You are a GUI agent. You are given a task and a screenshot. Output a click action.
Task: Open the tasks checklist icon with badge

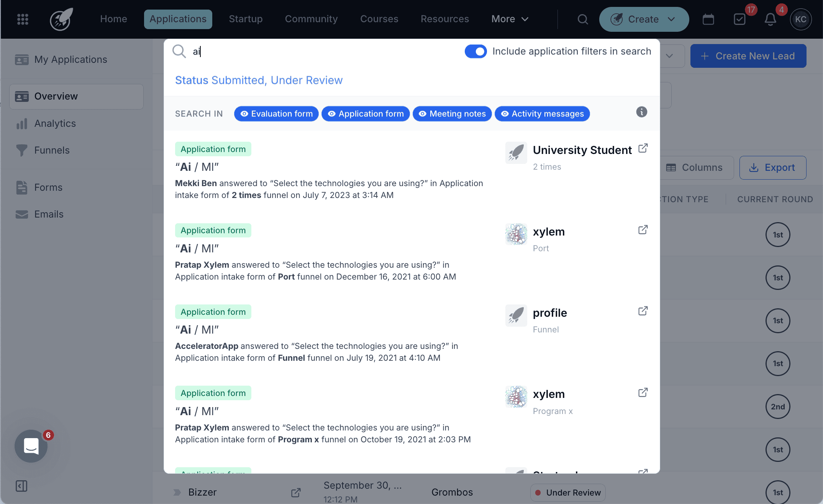point(739,19)
